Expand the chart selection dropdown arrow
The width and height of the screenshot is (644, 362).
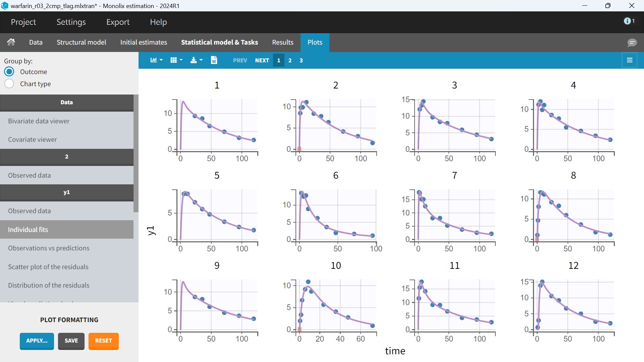tap(161, 60)
